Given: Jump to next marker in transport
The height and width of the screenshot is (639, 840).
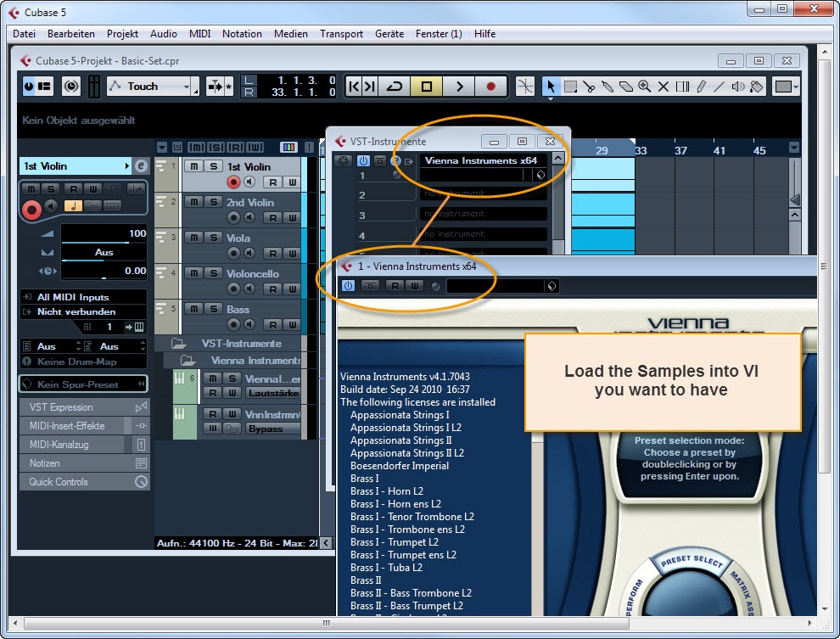Looking at the screenshot, I should click(x=370, y=87).
